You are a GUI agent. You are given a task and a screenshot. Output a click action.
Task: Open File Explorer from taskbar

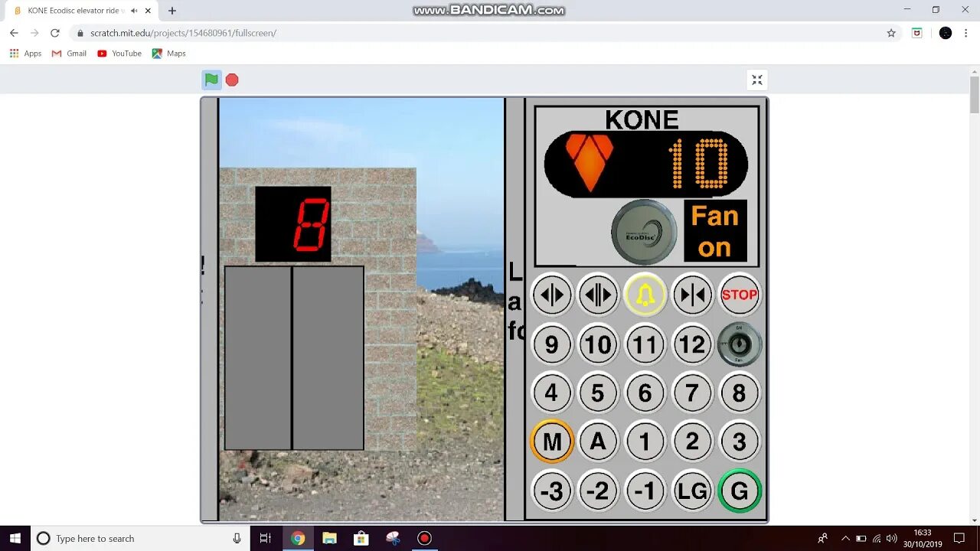329,538
